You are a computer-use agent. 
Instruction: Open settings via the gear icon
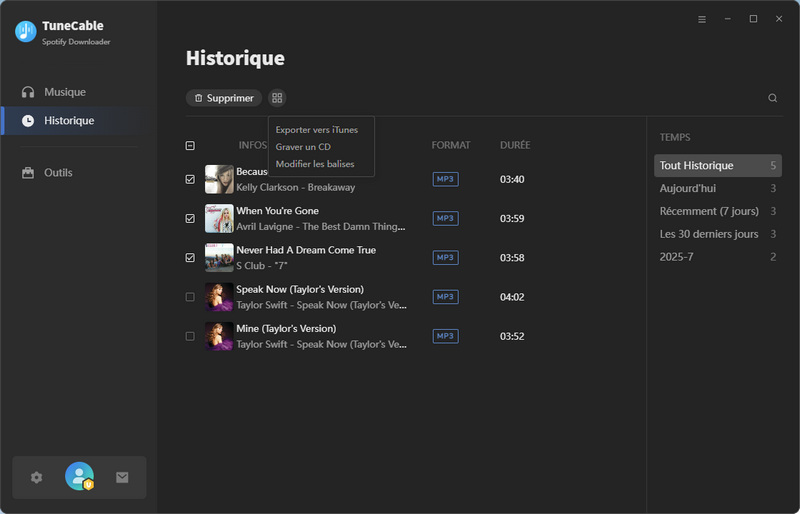pyautogui.click(x=37, y=477)
